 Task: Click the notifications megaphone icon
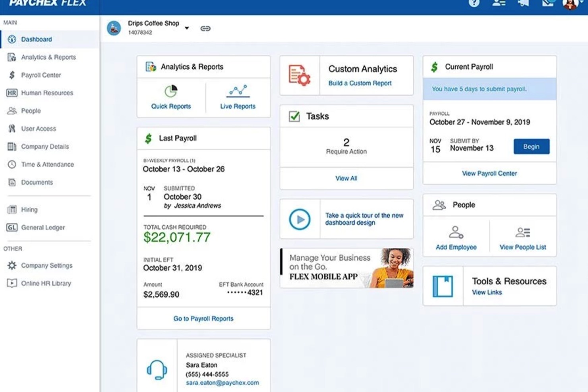522,3
